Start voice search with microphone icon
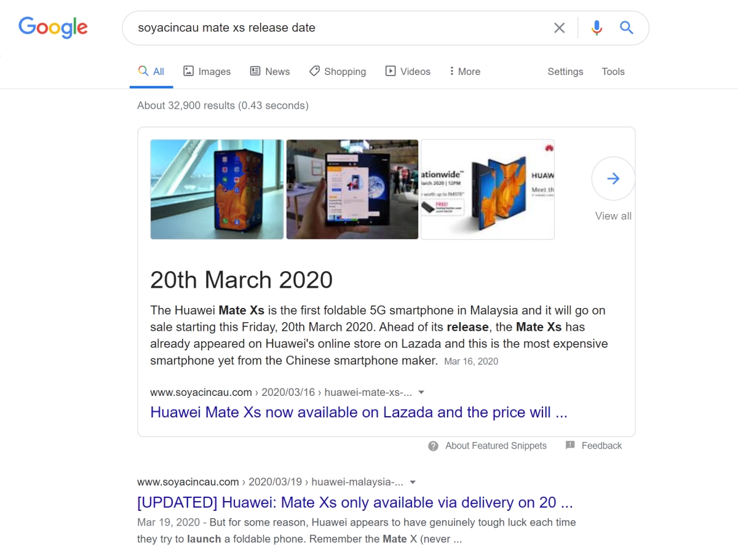Screen dimensions: 738x560 click(596, 28)
